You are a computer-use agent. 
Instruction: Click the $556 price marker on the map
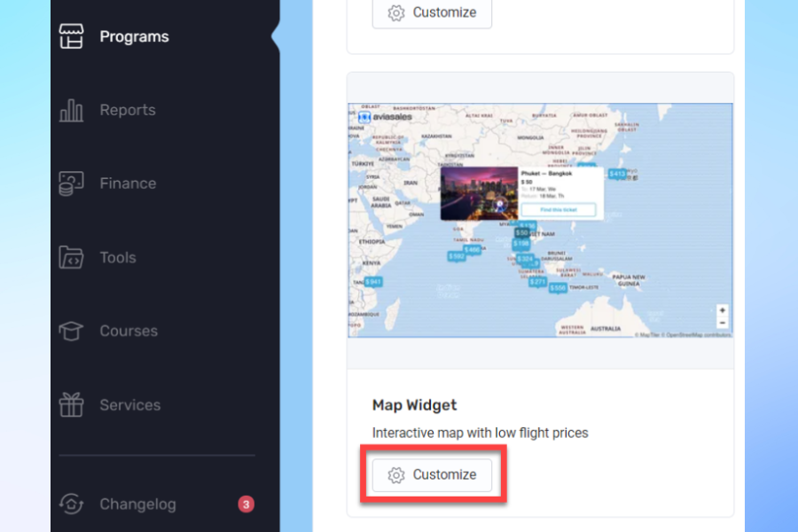(x=558, y=287)
